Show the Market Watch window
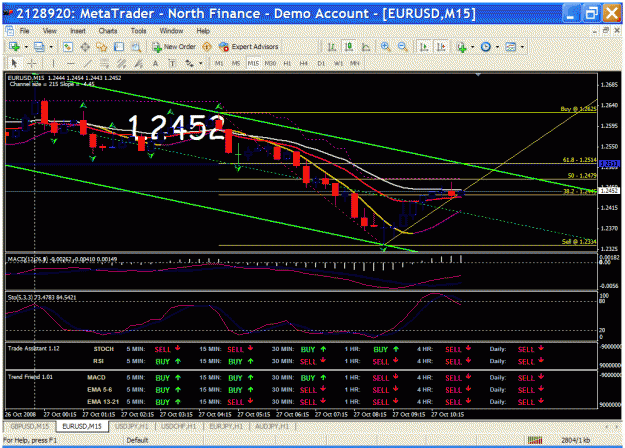The width and height of the screenshot is (625, 448). tap(68, 47)
